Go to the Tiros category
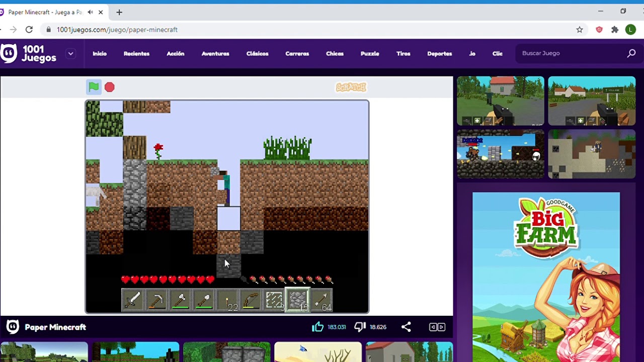 (x=403, y=53)
